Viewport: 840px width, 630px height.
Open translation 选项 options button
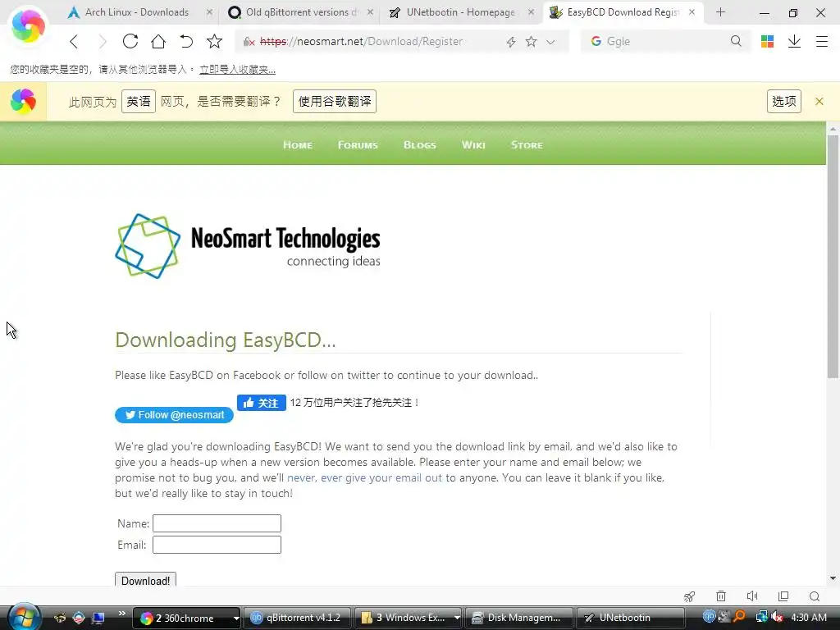(783, 101)
